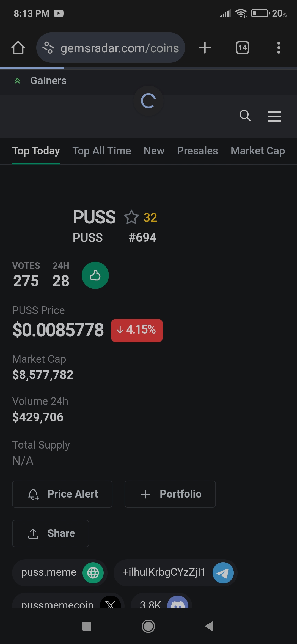
Task: Open a new browser tab
Action: click(205, 48)
